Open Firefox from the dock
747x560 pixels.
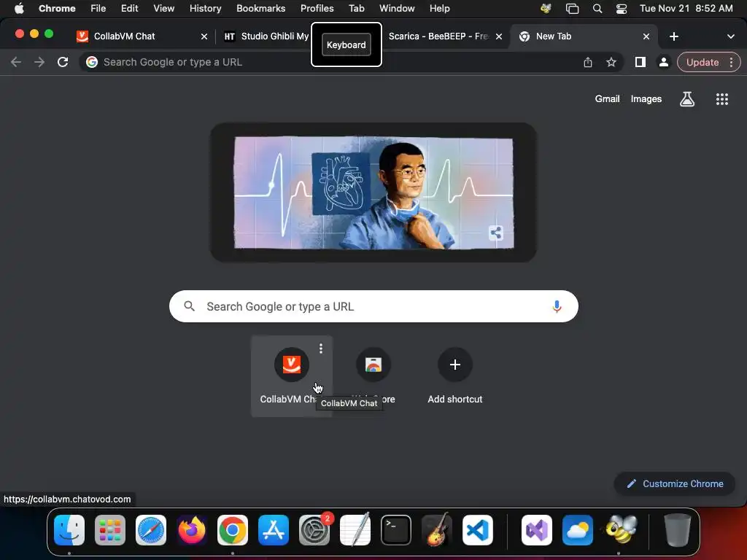(x=192, y=530)
